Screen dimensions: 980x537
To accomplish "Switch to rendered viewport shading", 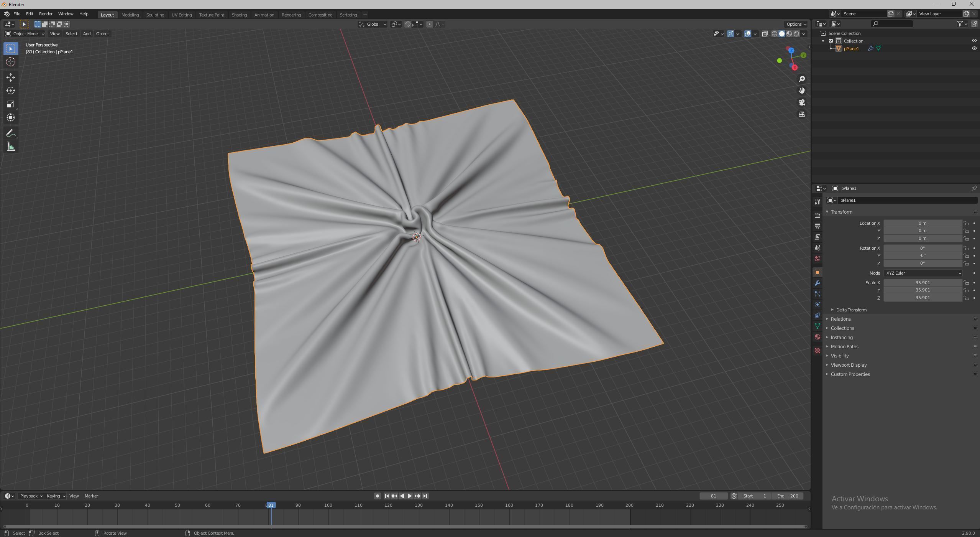I will (x=797, y=34).
